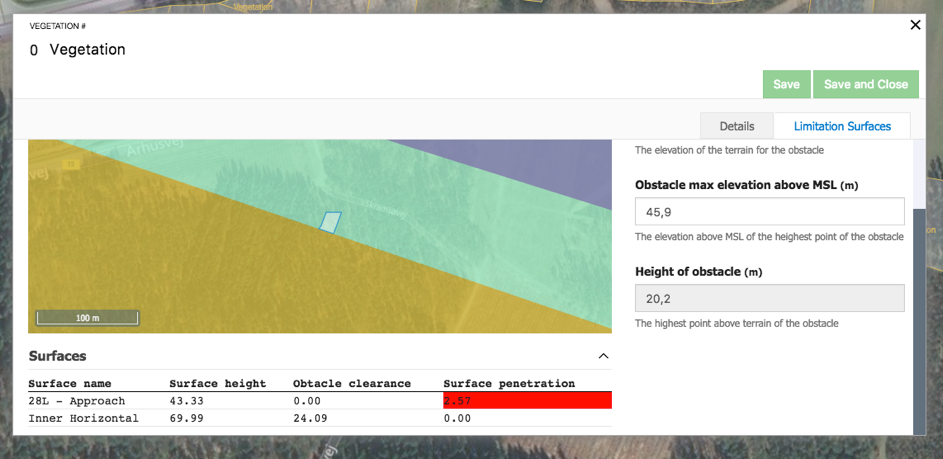Click the 28L Approach clearance value 0.00
The height and width of the screenshot is (459, 943).
pos(307,401)
